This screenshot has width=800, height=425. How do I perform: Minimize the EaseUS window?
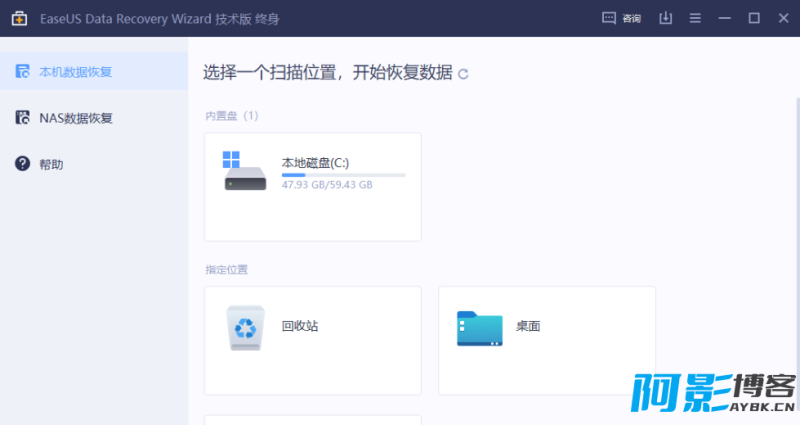724,18
